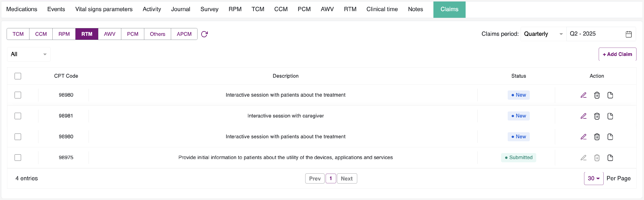Open the Vital signs parameters tab
This screenshot has height=200, width=644.
coord(104,9)
